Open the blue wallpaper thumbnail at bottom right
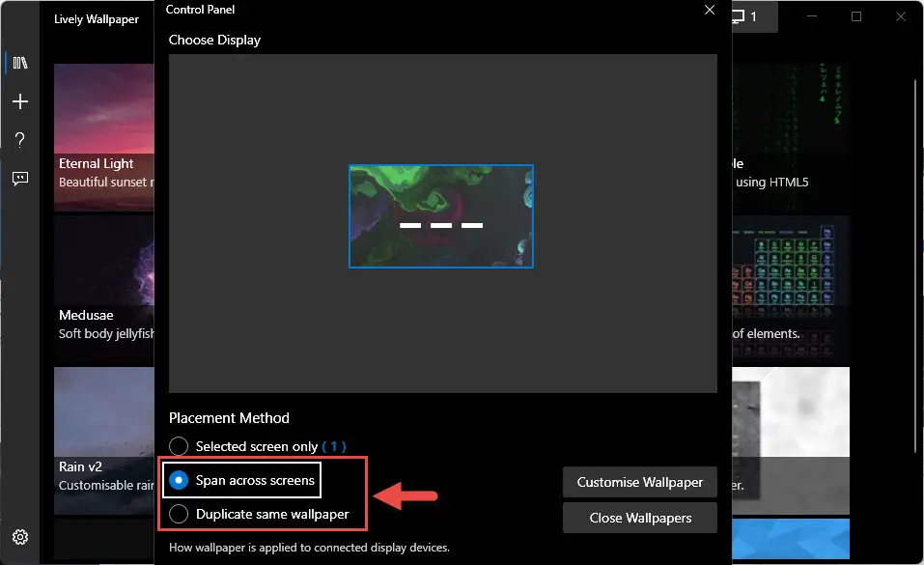The image size is (924, 565). [x=790, y=539]
